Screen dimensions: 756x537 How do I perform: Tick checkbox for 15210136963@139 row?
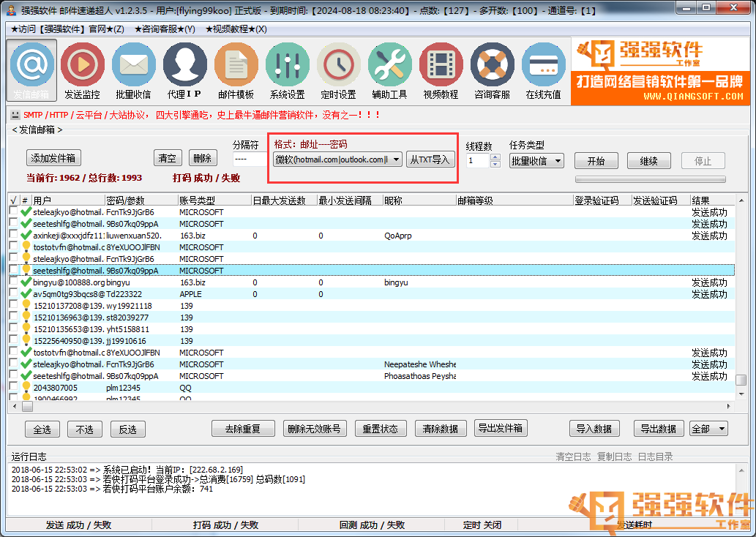coord(13,316)
